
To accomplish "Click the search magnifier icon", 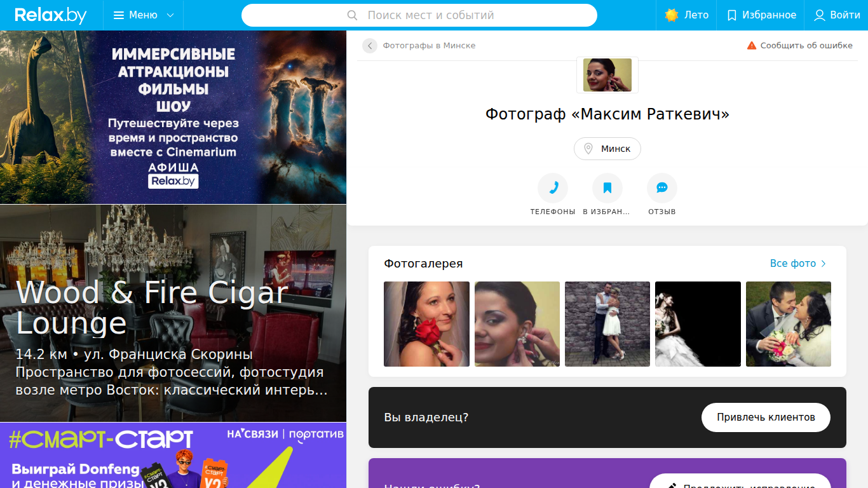I will [353, 15].
